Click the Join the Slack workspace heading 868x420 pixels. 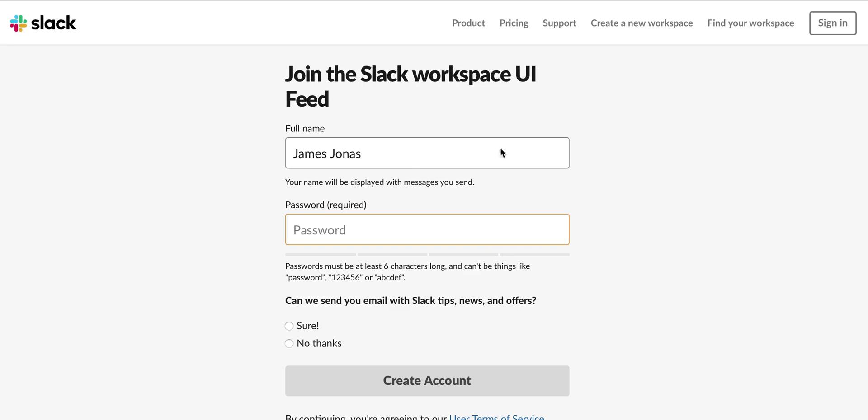pyautogui.click(x=410, y=87)
